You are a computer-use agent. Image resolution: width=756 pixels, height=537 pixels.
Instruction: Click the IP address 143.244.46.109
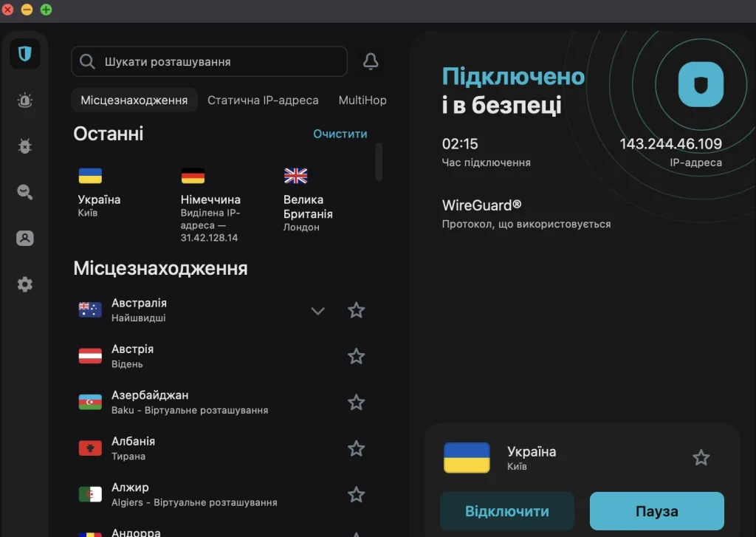(x=670, y=144)
